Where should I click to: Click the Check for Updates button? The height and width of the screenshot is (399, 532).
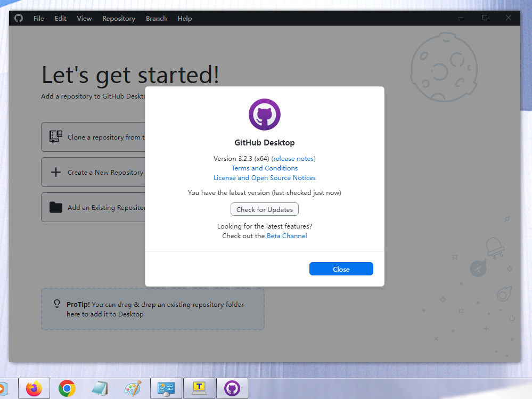click(265, 209)
